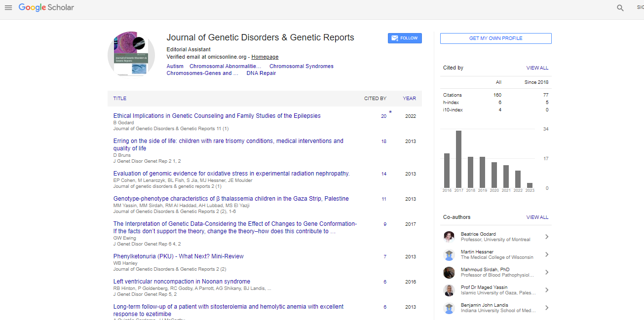This screenshot has height=320, width=644.
Task: Click 'Editorial Assistant' affiliation text
Action: point(189,49)
